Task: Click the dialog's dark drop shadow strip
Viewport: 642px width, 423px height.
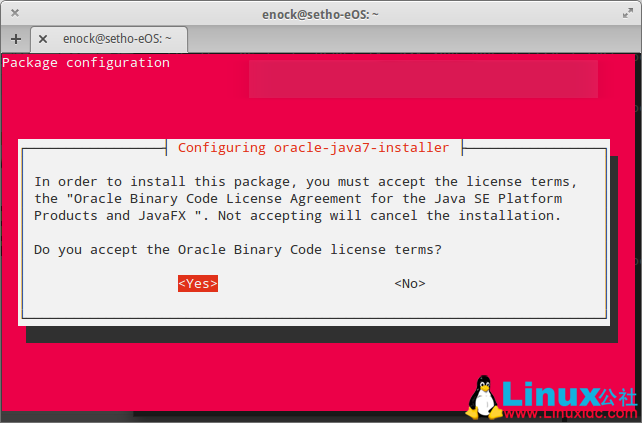Action: 320,334
